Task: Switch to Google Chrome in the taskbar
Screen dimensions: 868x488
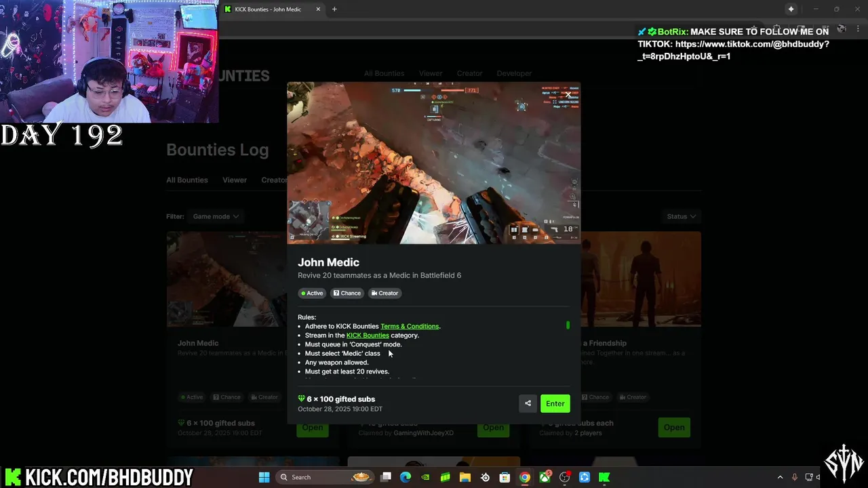Action: pyautogui.click(x=524, y=477)
